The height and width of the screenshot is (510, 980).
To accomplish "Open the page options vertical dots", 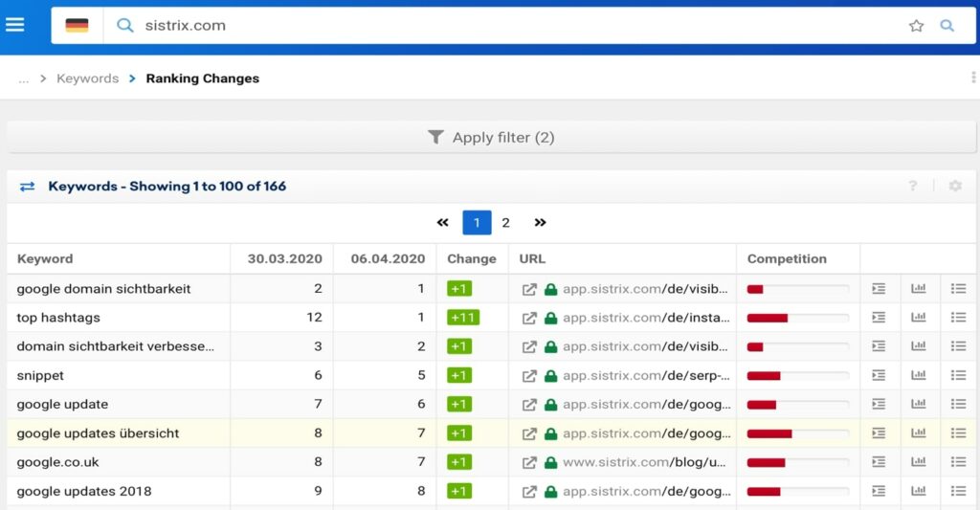I will [973, 78].
